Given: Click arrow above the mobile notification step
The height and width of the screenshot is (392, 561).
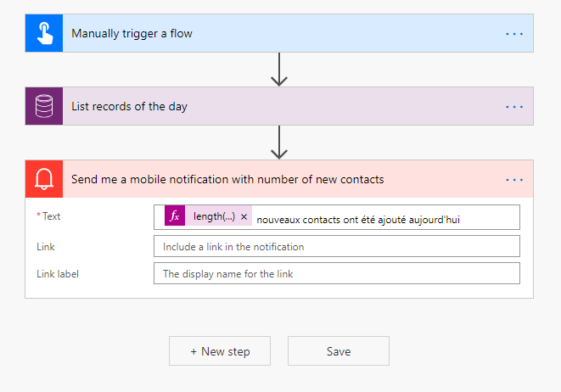Looking at the screenshot, I should point(279,142).
